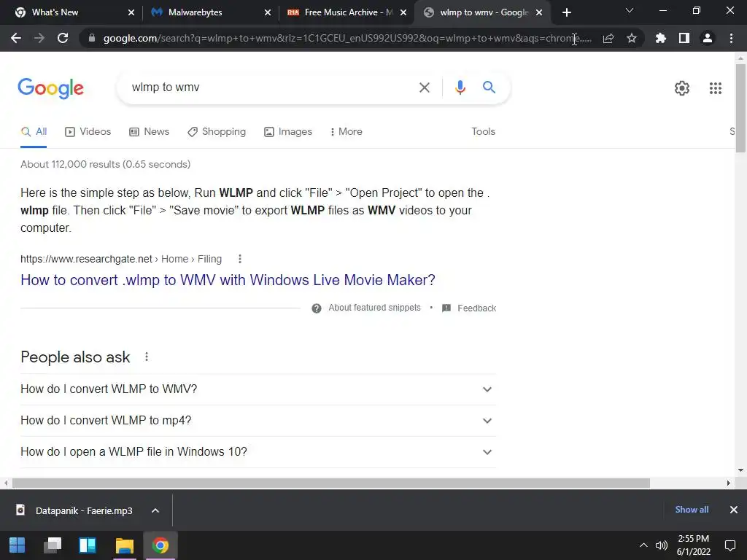747x560 pixels.
Task: Open the Google apps grid
Action: pyautogui.click(x=716, y=88)
